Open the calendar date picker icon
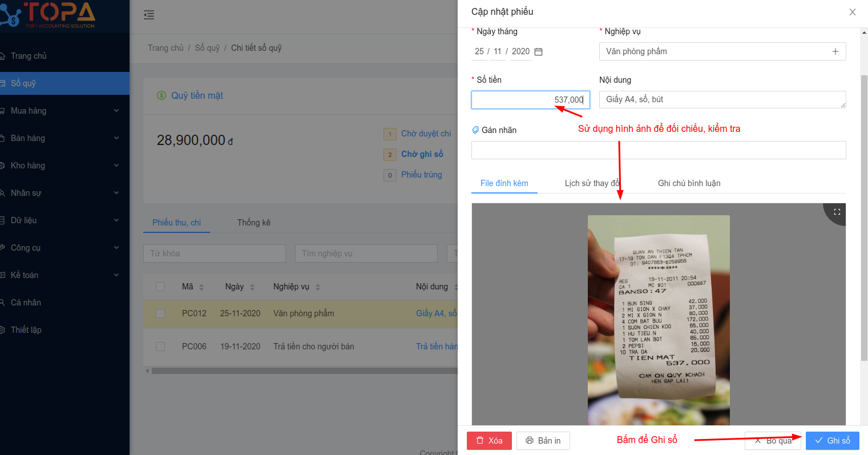The width and height of the screenshot is (868, 455). [x=538, y=51]
